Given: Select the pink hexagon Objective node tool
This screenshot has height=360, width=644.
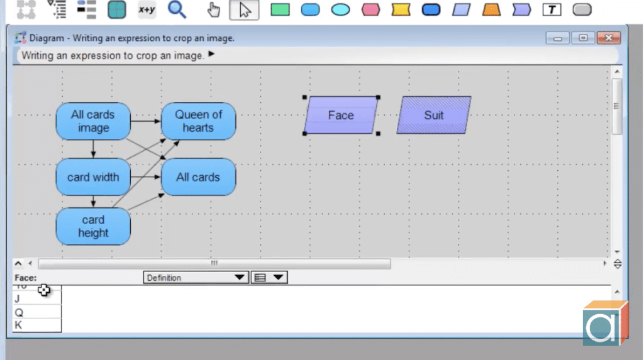Looking at the screenshot, I should point(370,9).
